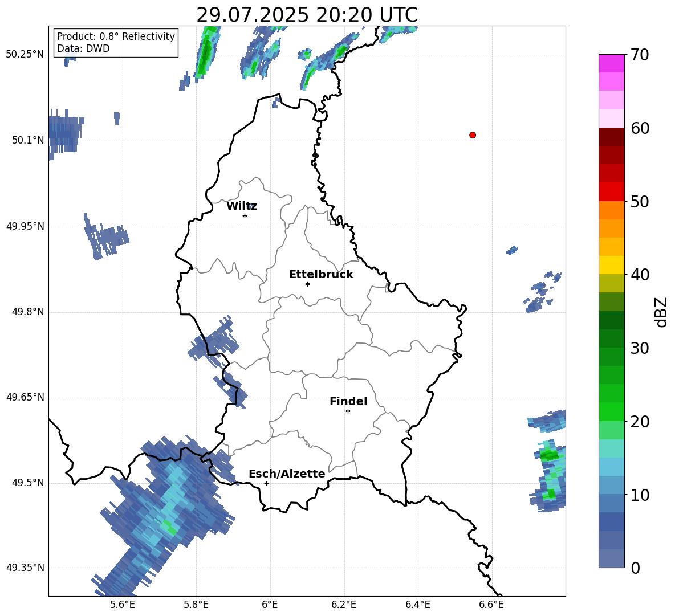675x616 pixels.
Task: Click the 50 value on the colorbar
Action: pyautogui.click(x=640, y=202)
